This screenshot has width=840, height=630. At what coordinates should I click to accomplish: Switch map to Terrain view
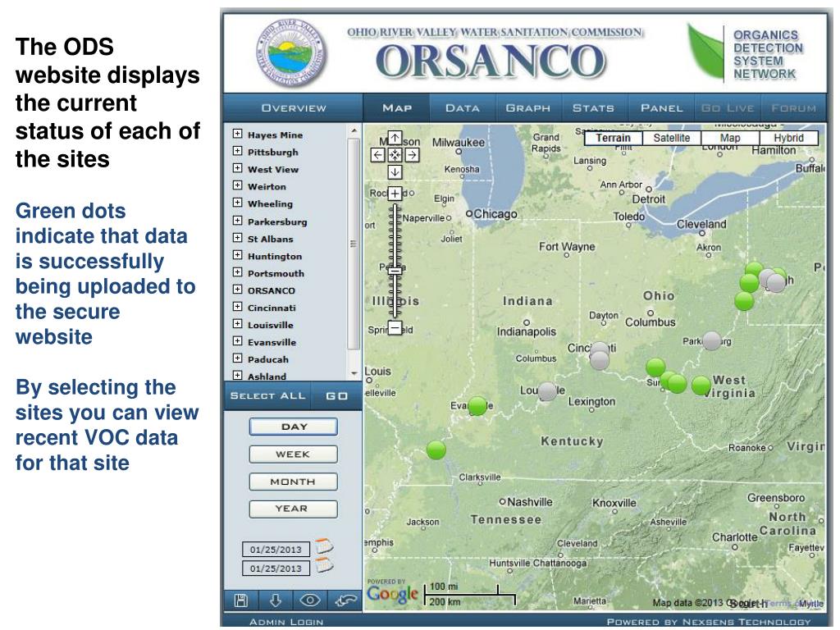click(613, 138)
